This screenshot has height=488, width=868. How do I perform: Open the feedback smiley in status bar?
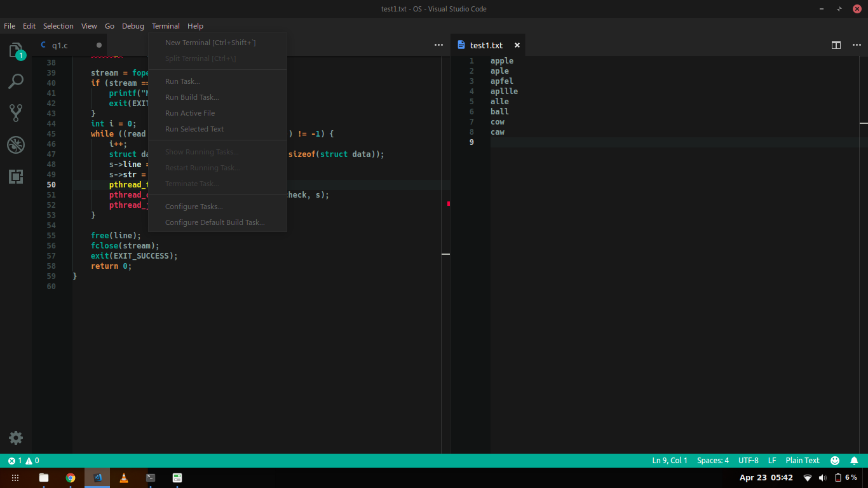click(835, 461)
